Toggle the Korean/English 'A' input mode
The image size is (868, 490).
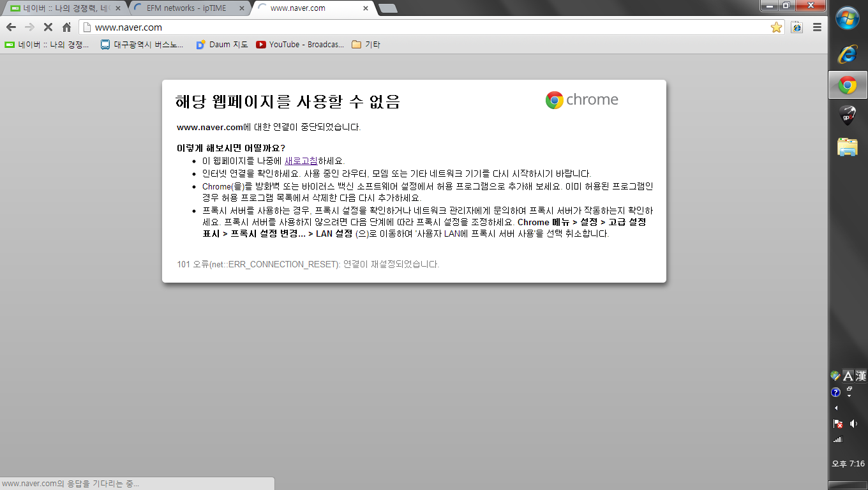848,376
